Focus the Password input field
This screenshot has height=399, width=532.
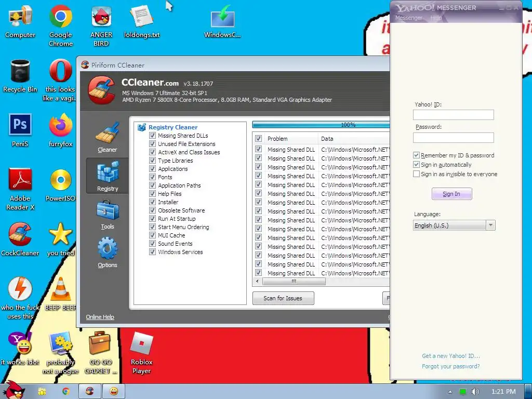(x=453, y=137)
